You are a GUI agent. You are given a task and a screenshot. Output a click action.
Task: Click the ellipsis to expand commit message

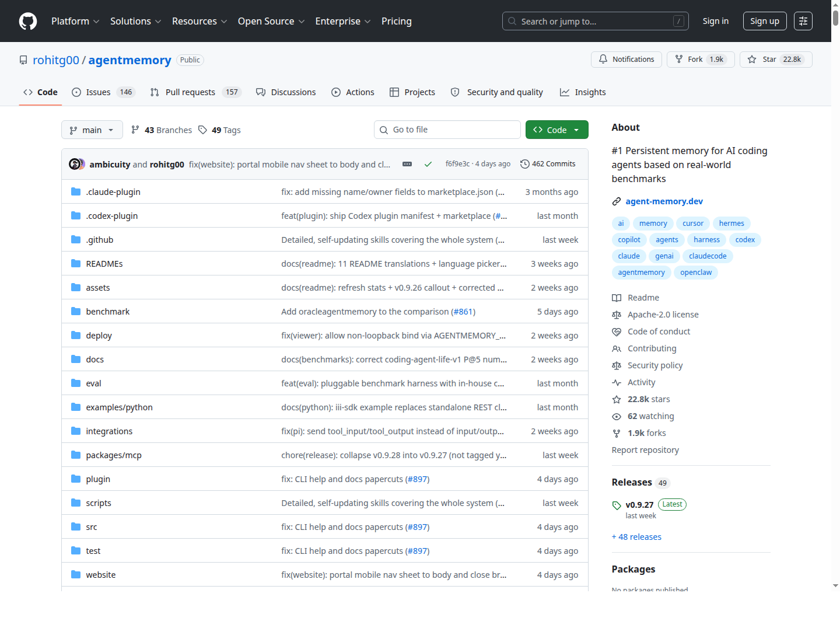tap(407, 164)
